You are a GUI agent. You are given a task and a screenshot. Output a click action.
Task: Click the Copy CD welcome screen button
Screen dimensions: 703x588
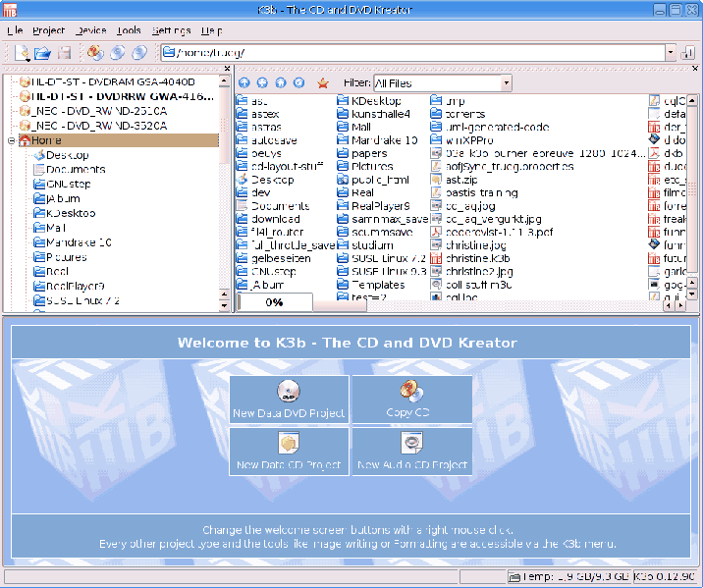point(412,400)
